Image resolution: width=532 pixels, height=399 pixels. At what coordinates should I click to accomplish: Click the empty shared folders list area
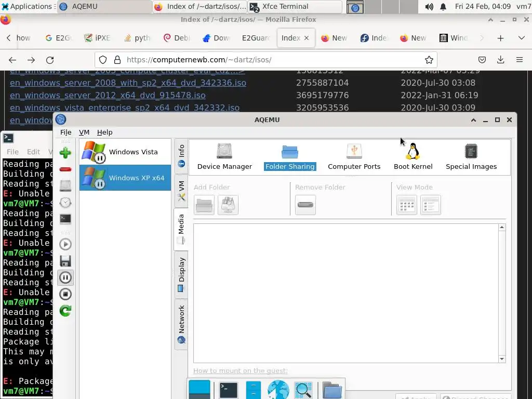[345, 293]
